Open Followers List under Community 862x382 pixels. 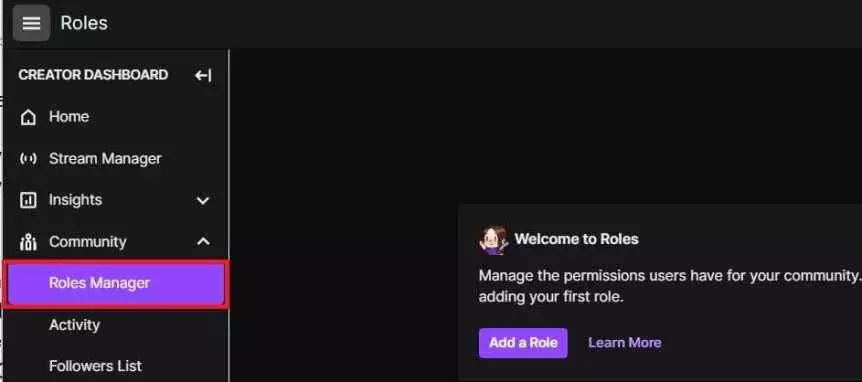(95, 366)
